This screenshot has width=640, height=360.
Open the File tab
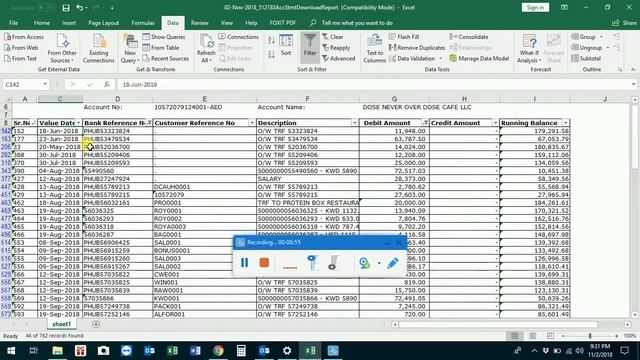[x=13, y=23]
